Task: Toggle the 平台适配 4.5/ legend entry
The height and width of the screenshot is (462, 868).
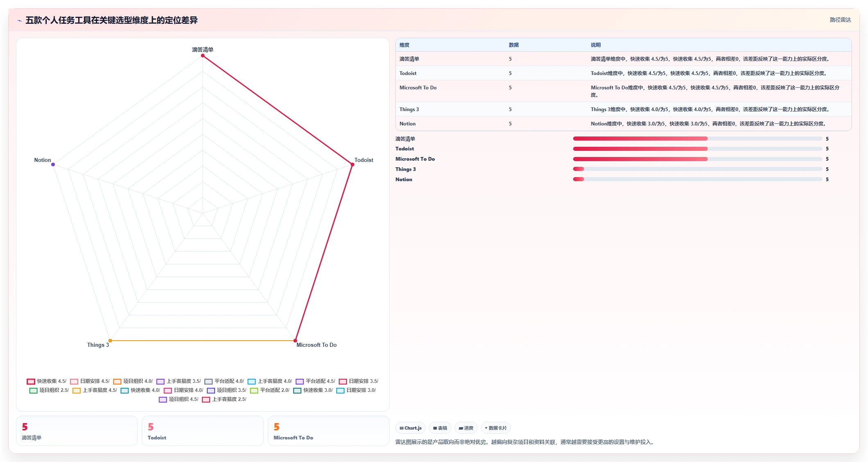Action: [x=315, y=381]
